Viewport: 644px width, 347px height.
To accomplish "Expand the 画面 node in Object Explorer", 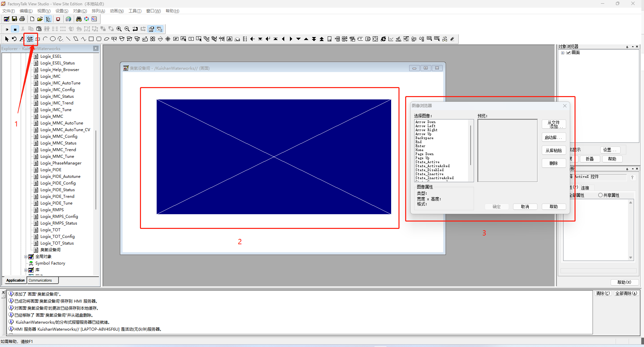I will click(x=563, y=53).
